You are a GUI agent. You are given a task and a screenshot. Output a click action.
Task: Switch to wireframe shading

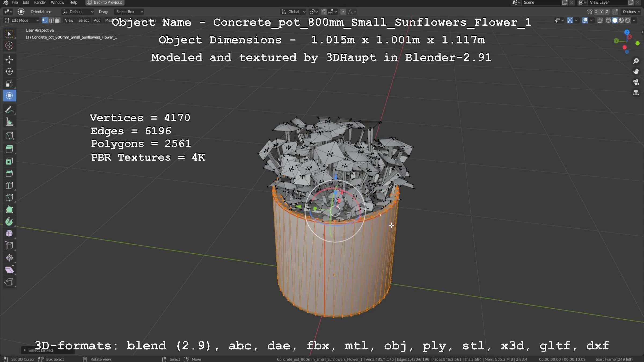(608, 20)
